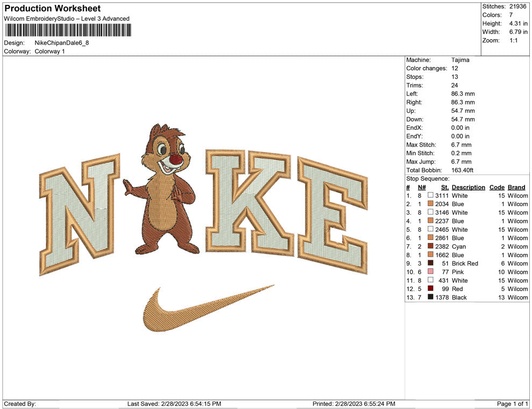This screenshot has width=532, height=409.
Task: Click the height value '4.31 in'
Action: coord(518,24)
